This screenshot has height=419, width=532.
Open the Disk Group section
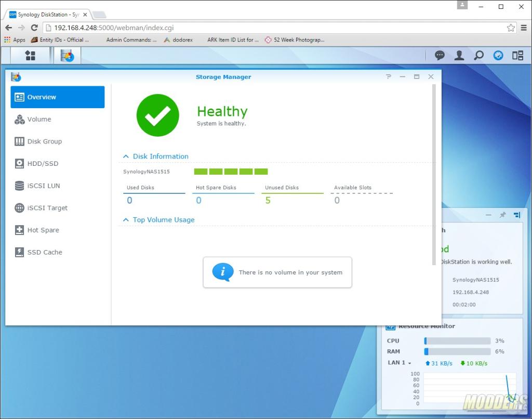pyautogui.click(x=44, y=141)
